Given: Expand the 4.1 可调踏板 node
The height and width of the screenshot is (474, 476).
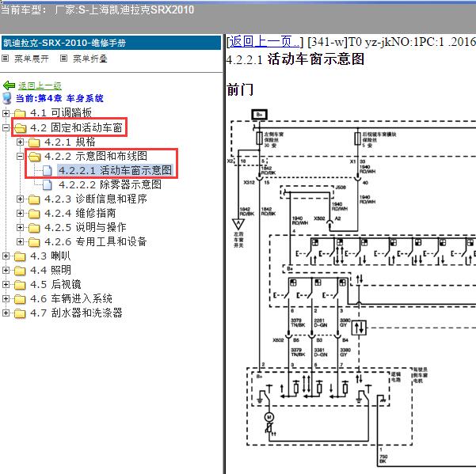Looking at the screenshot, I should 6,113.
